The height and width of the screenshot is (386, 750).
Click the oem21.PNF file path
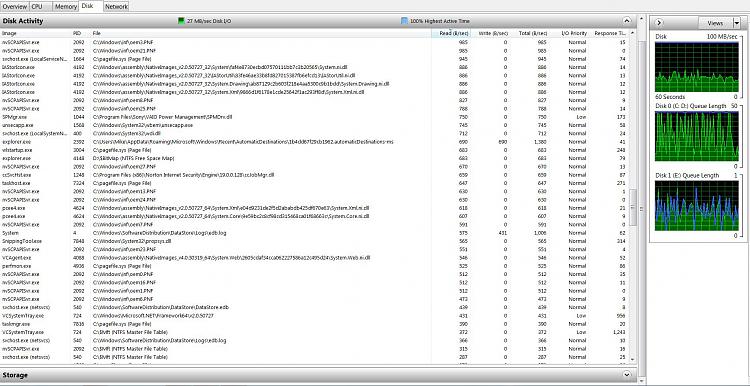[x=125, y=51]
